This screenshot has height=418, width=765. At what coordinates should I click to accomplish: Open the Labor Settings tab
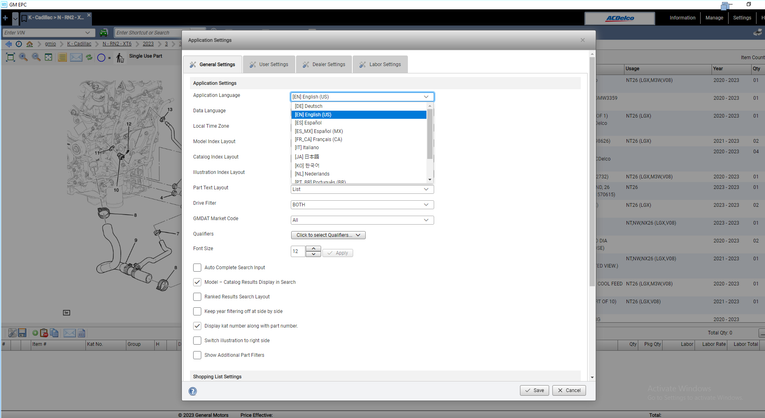click(380, 64)
